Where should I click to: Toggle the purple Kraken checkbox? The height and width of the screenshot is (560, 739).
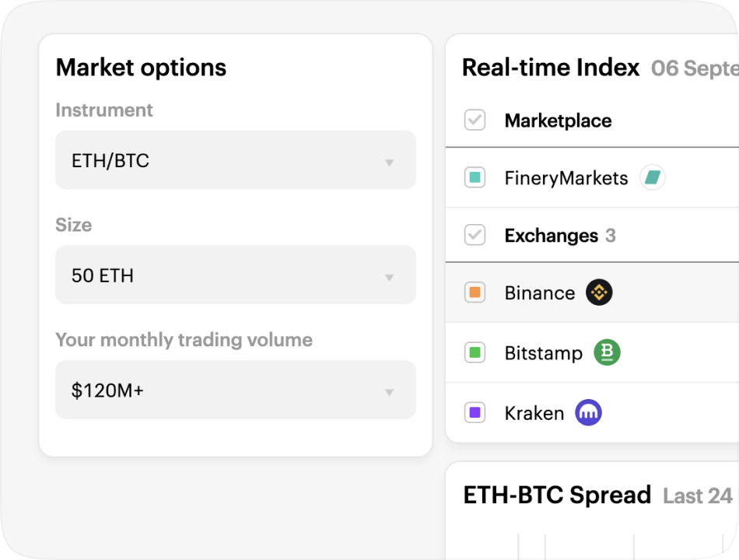click(475, 413)
